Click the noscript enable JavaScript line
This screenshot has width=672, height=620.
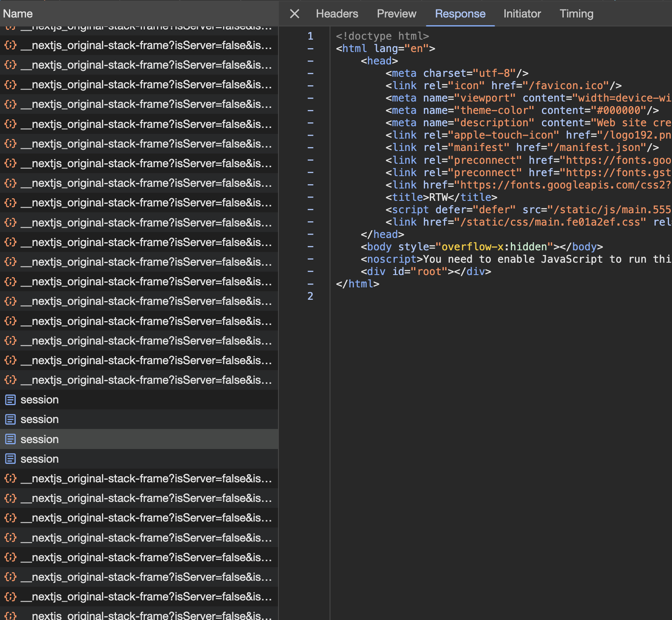tap(516, 259)
